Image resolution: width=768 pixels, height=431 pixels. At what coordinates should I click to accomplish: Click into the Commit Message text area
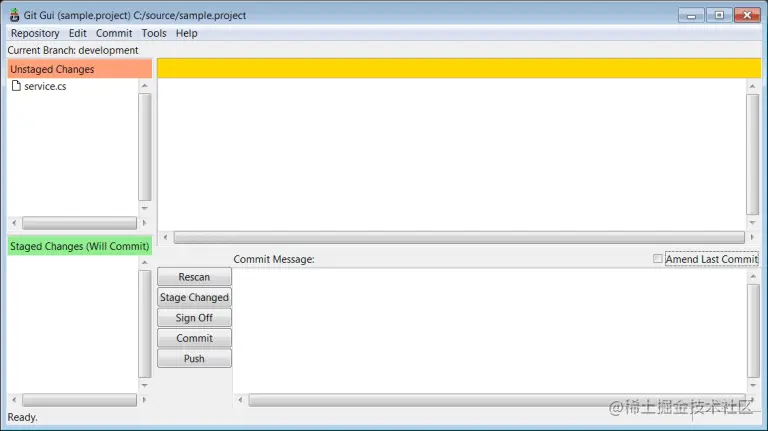(490, 331)
